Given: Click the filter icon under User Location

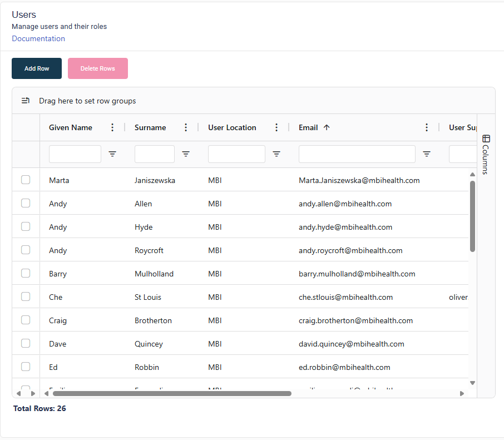Looking at the screenshot, I should [276, 154].
